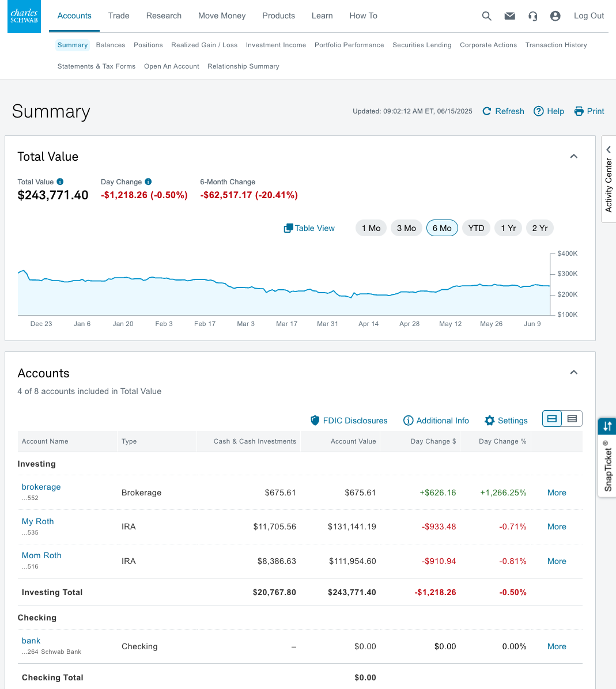Open More menu for bank account

557,646
